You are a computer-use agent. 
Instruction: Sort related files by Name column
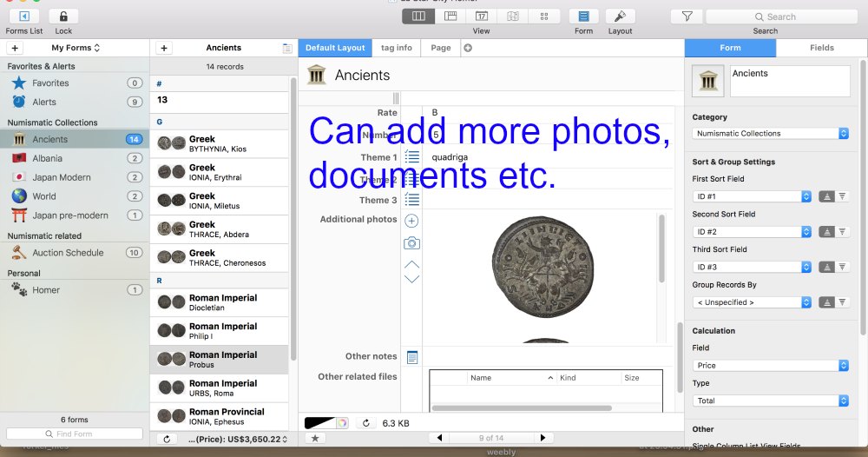pos(511,378)
